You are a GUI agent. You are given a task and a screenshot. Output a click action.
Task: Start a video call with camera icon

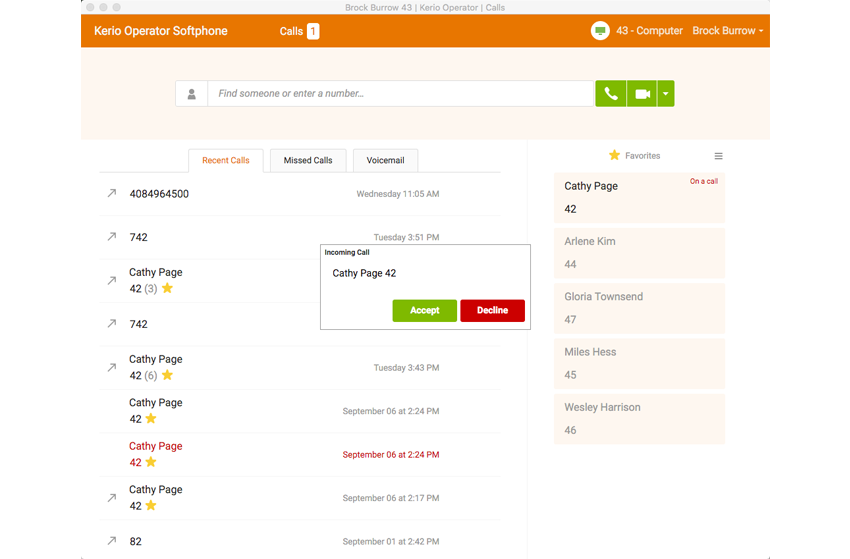(642, 94)
